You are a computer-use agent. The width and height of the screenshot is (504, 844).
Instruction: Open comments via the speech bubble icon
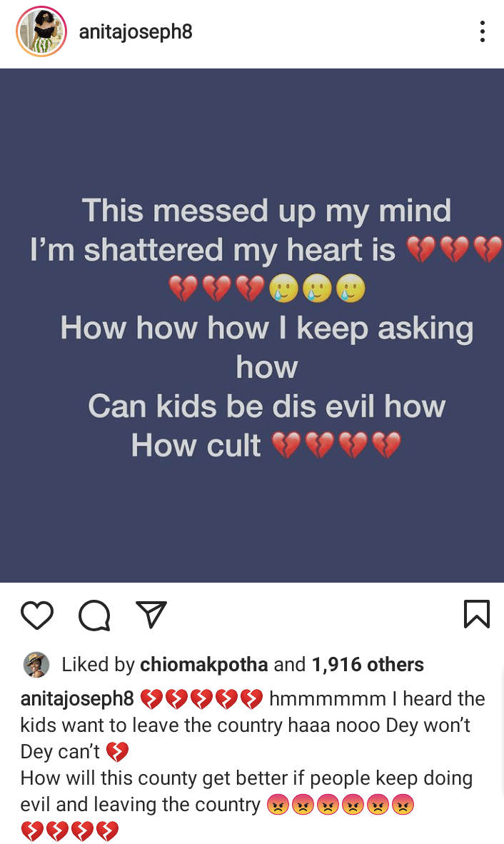95,615
